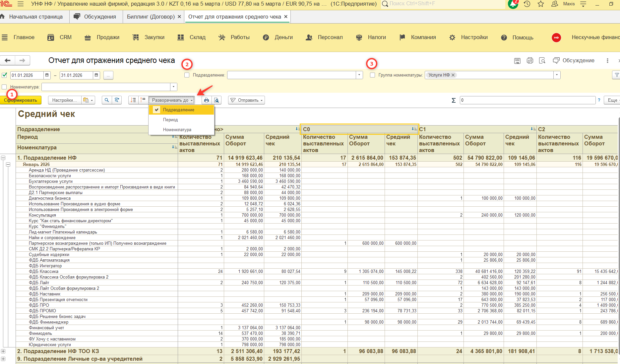The height and width of the screenshot is (364, 620).
Task: Expand row 2. Подразделение НФ ТОО КЗ
Action: 3,351
